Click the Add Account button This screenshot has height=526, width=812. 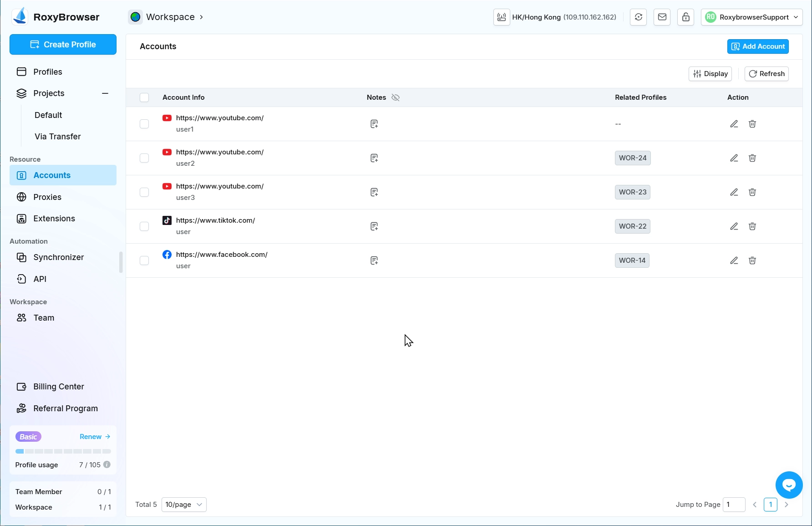pos(758,46)
